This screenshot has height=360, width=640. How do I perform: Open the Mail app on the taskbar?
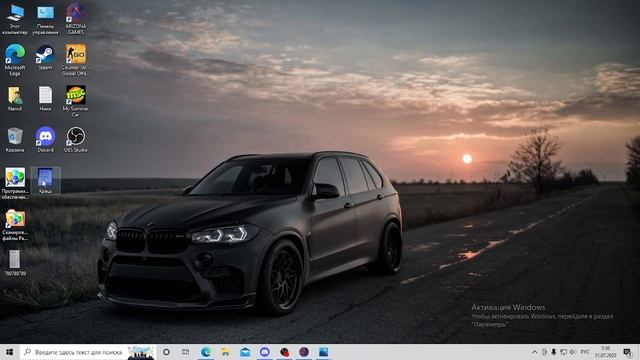245,352
